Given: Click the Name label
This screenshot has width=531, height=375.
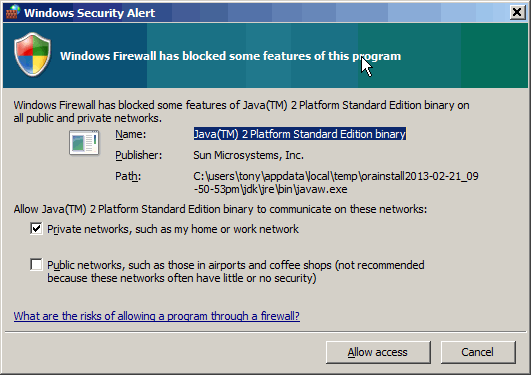Looking at the screenshot, I should coord(130,134).
